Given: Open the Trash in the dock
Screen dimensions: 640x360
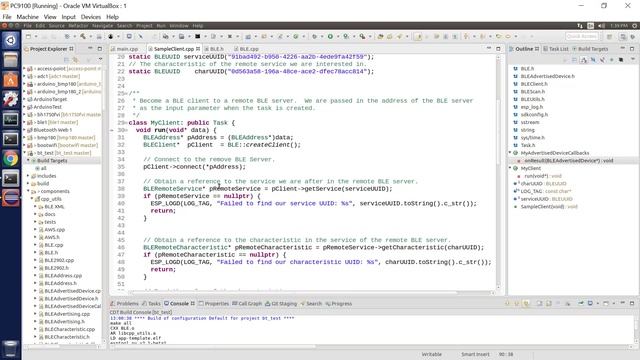Looking at the screenshot, I should [10, 348].
